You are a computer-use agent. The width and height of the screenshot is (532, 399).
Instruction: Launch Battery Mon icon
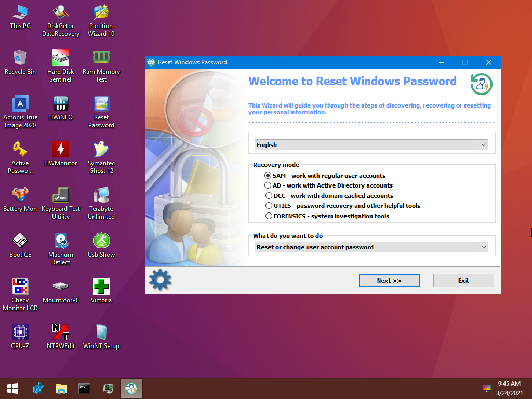coord(20,199)
